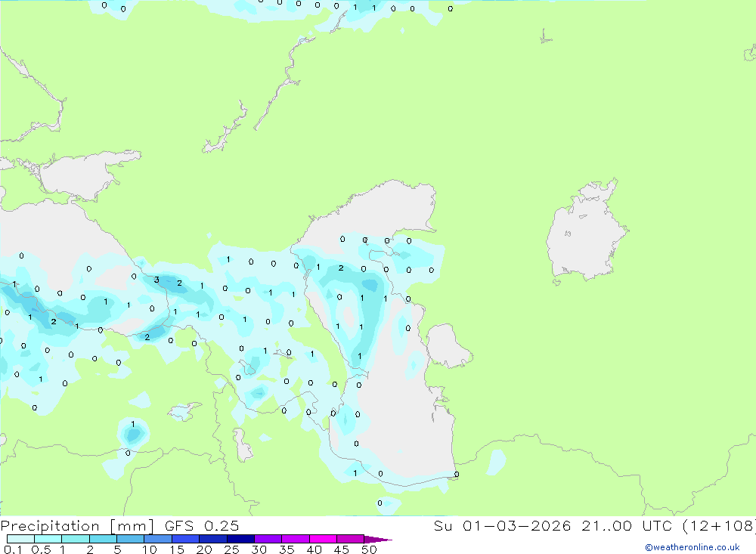Select the 45–50 mm legend color swatch
Screen dimensions: 756x554
(x=351, y=539)
